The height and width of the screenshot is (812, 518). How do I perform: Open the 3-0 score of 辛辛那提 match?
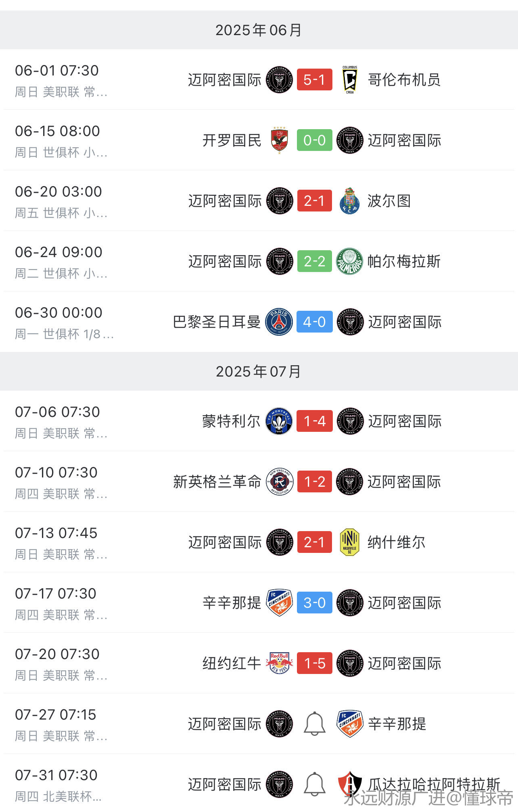point(315,603)
